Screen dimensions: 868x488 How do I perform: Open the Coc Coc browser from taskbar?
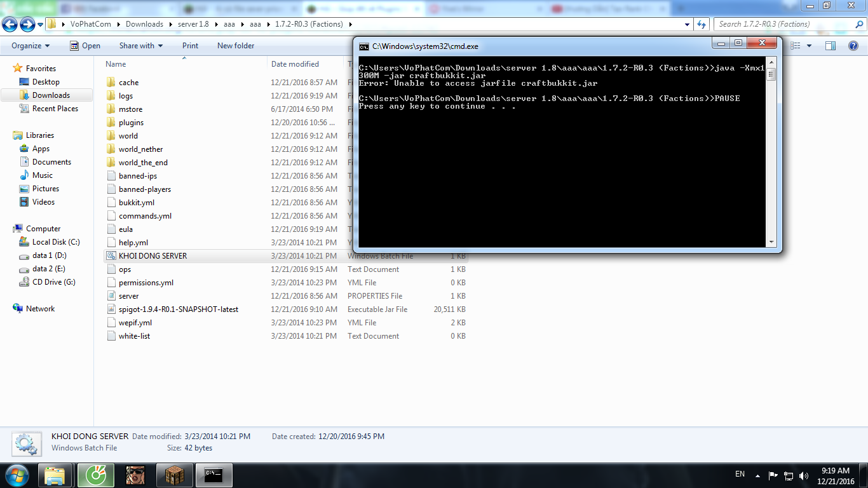[96, 475]
